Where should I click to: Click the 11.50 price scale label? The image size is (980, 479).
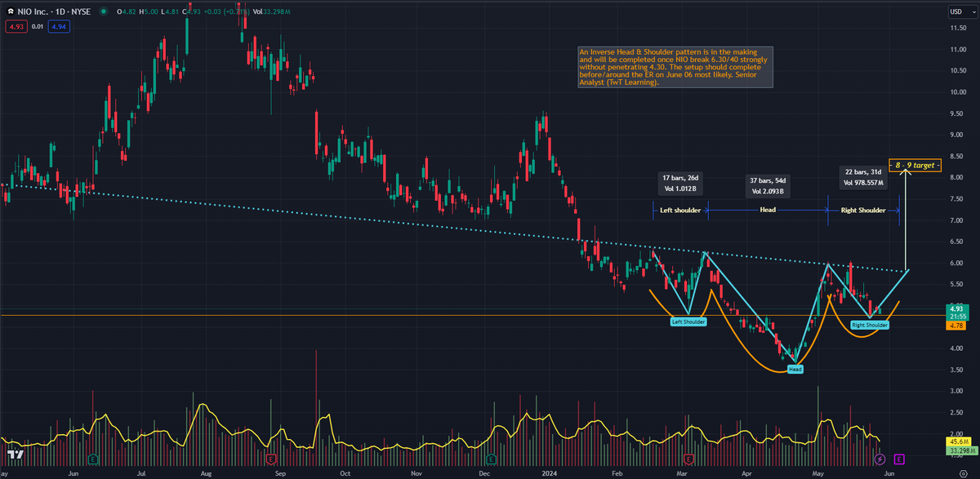[959, 29]
